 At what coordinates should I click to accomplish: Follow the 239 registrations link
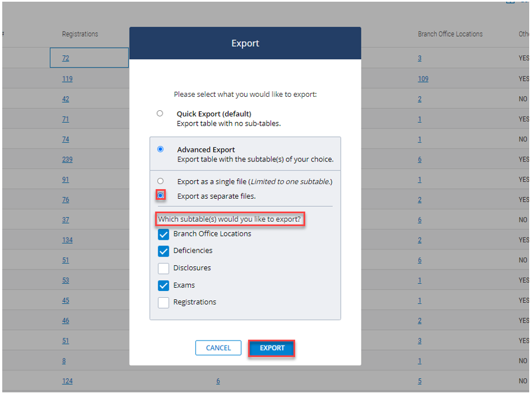(x=67, y=160)
